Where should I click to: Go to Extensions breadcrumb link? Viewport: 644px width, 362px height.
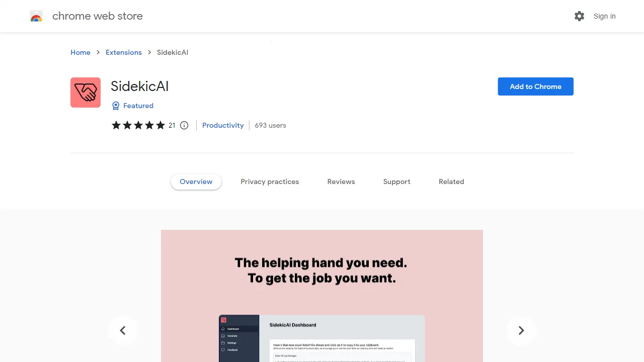coord(124,52)
